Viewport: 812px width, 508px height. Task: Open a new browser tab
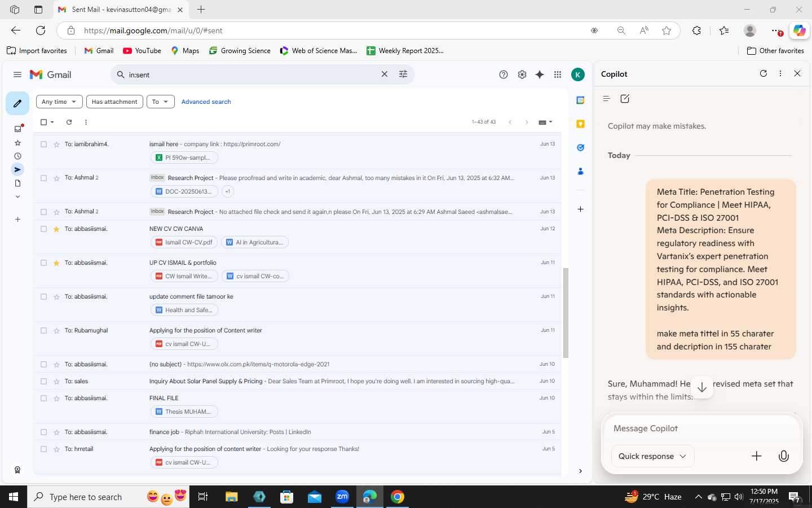pos(201,10)
